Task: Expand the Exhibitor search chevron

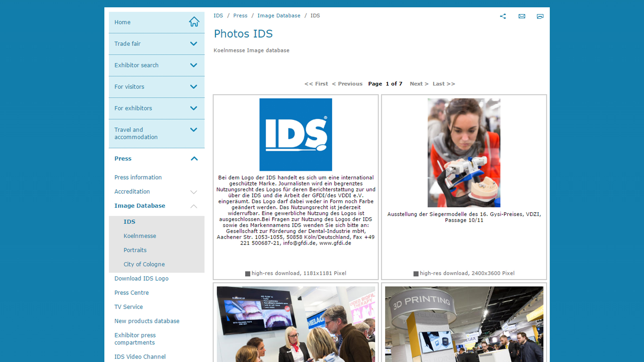Action: (x=194, y=65)
